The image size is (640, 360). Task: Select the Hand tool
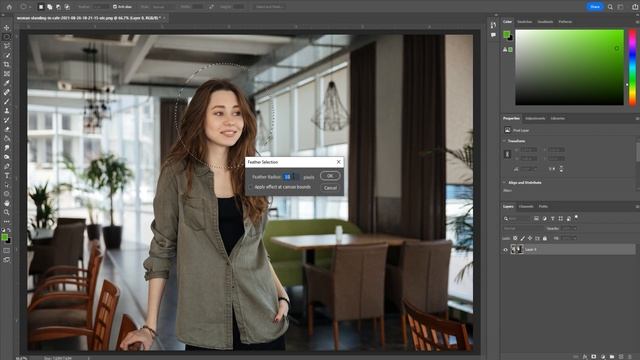pos(7,203)
